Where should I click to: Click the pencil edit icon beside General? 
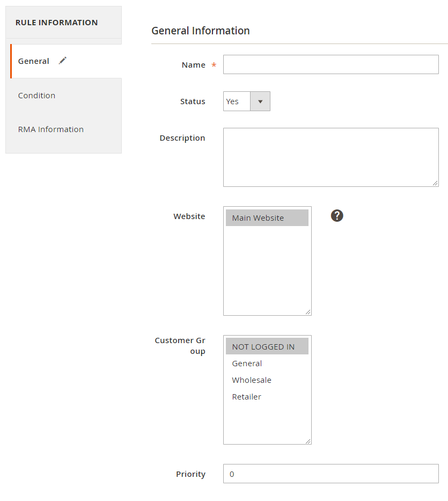[x=63, y=61]
